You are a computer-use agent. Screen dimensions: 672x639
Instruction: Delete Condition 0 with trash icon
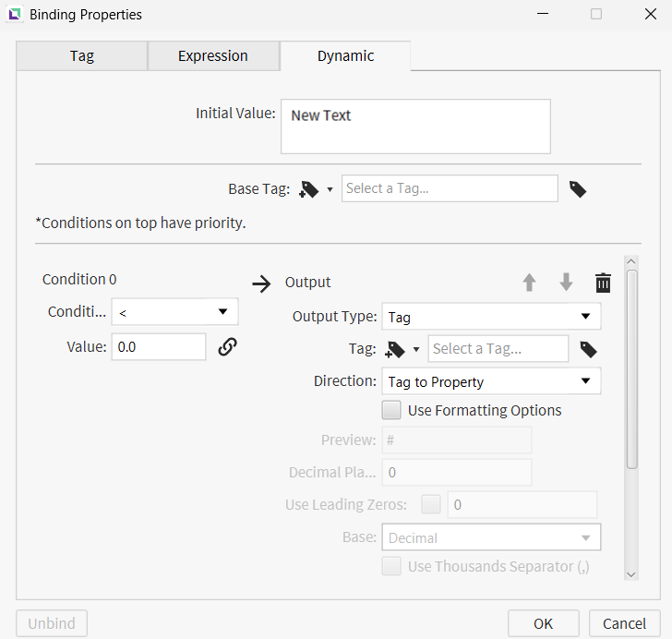pos(603,283)
